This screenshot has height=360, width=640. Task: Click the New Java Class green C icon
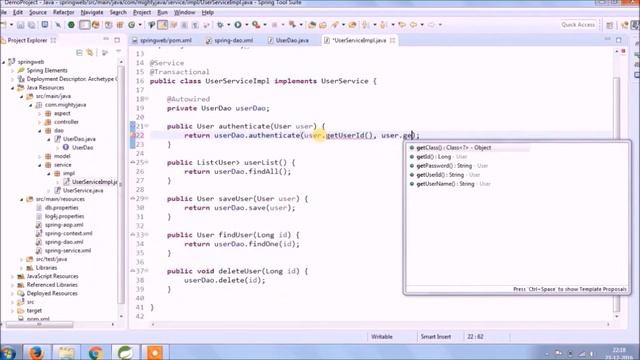point(131,25)
